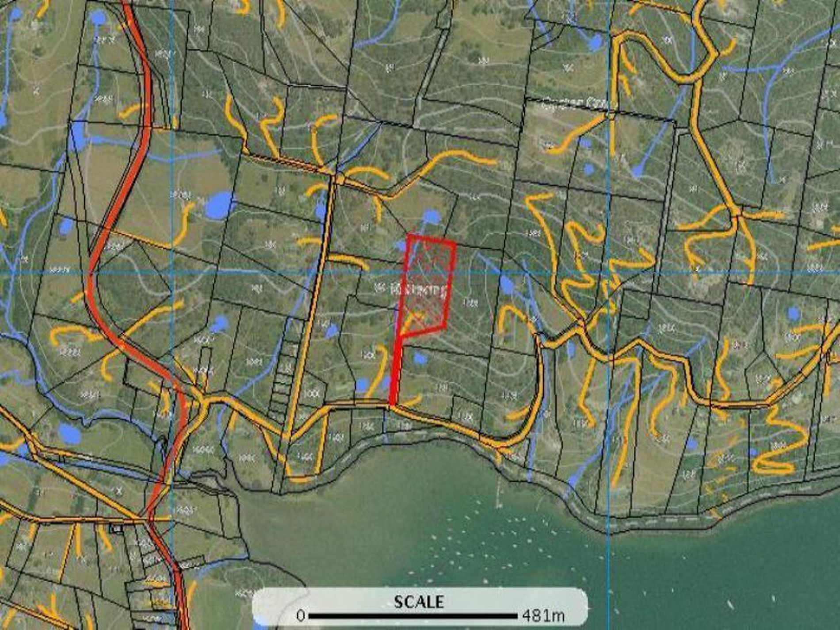Select the large blue dam left of center
The width and height of the screenshot is (840, 630).
pos(219,205)
